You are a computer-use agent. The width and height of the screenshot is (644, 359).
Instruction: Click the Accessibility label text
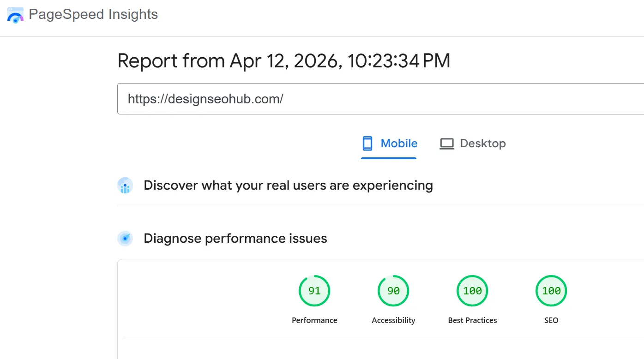[393, 320]
